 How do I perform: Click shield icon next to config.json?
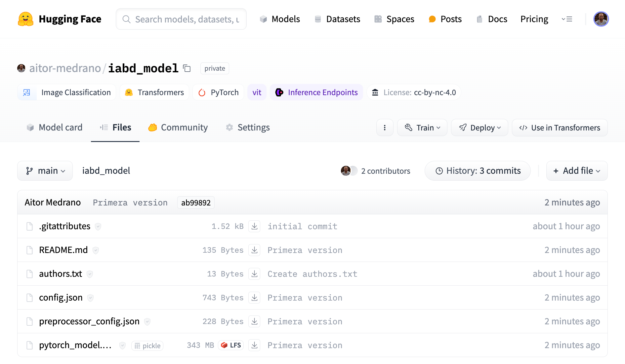pyautogui.click(x=90, y=298)
